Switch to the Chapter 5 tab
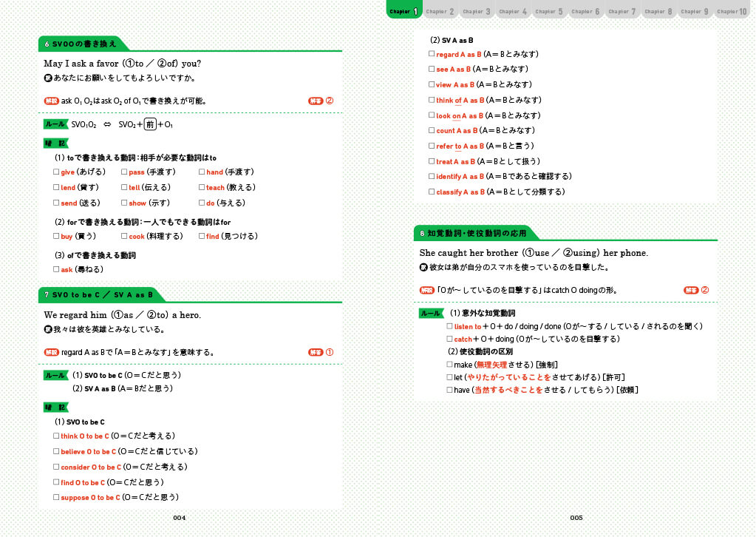The width and height of the screenshot is (756, 537). 549,11
